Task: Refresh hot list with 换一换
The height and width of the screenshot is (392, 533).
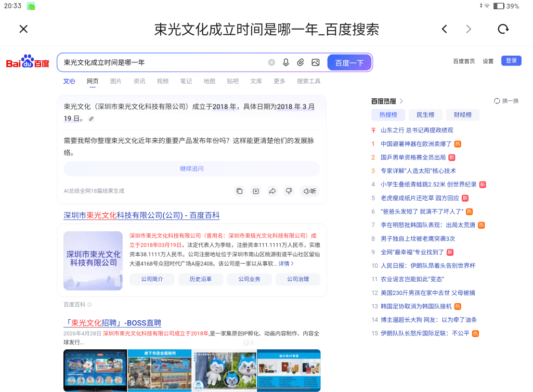Action: click(506, 101)
